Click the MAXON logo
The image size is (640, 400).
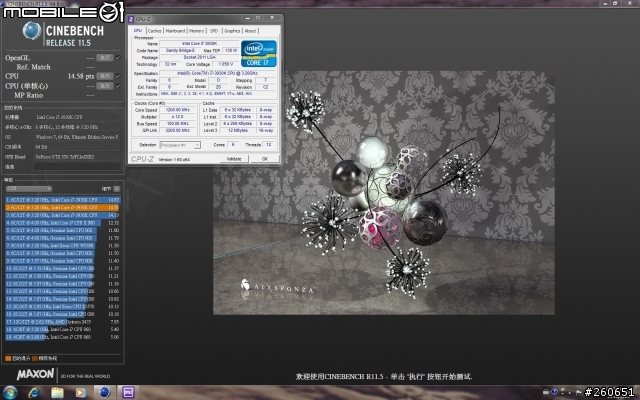point(35,374)
